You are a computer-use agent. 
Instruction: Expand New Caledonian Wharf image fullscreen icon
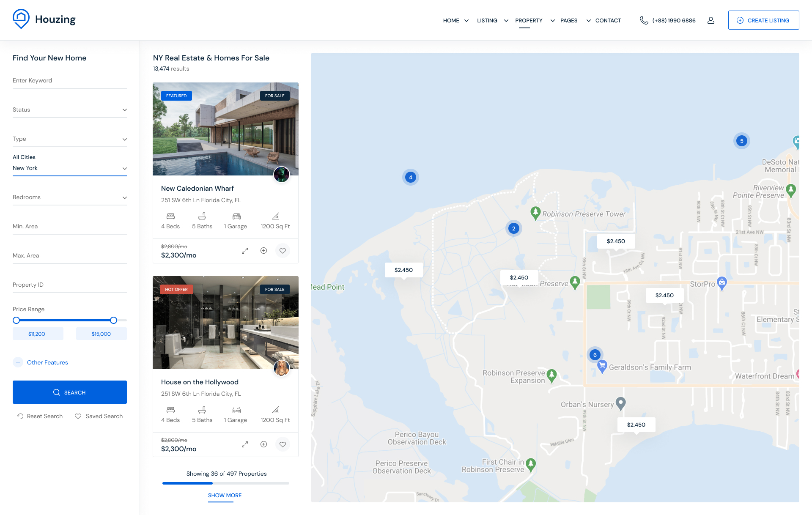245,251
